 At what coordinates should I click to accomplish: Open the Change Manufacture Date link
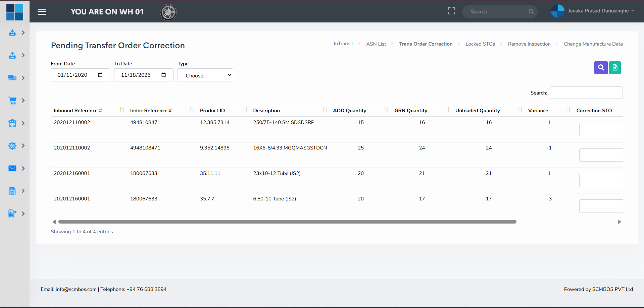(593, 44)
